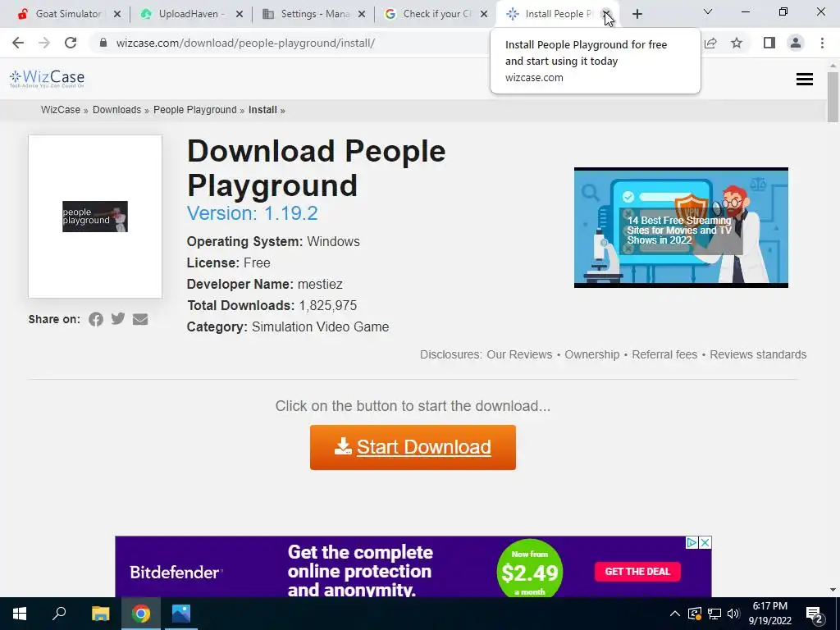This screenshot has height=630, width=840.
Task: Open the notification center icon
Action: pos(815,614)
